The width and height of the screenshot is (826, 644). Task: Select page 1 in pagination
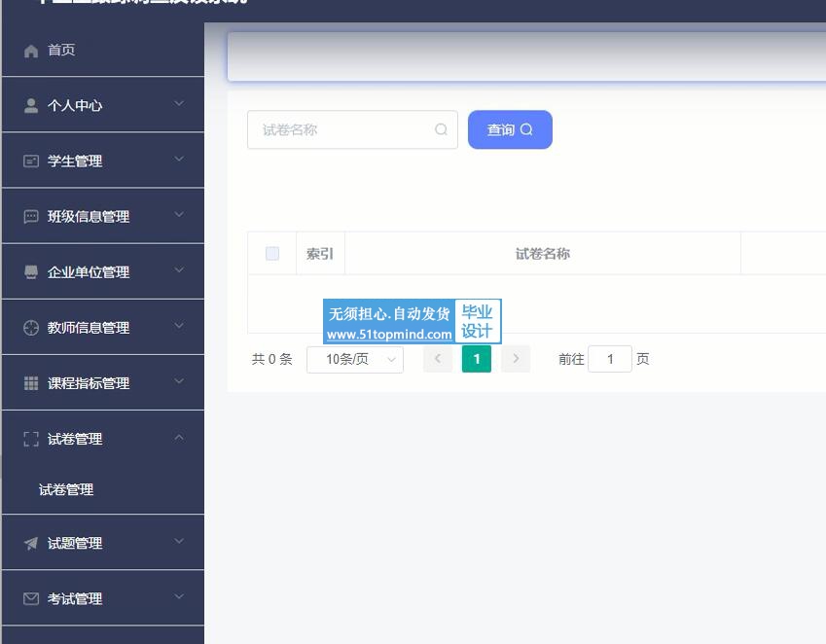[x=477, y=359]
